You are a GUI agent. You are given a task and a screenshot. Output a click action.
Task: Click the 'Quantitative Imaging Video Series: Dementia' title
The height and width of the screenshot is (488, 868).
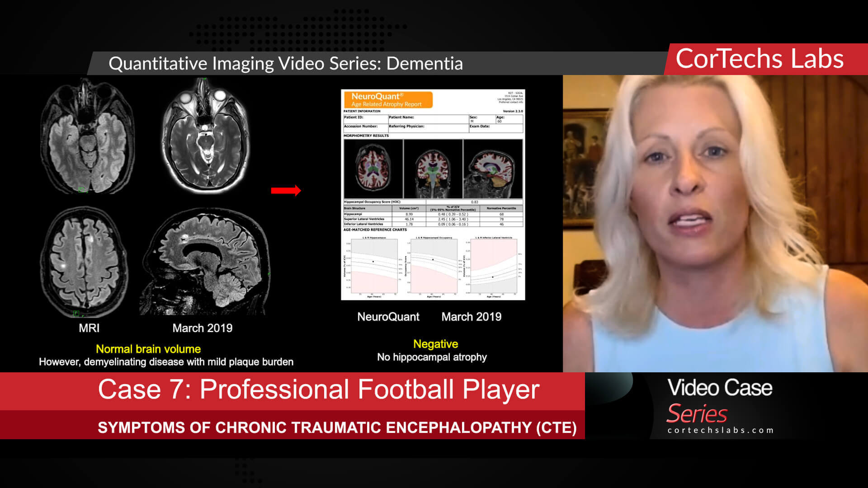click(x=286, y=64)
